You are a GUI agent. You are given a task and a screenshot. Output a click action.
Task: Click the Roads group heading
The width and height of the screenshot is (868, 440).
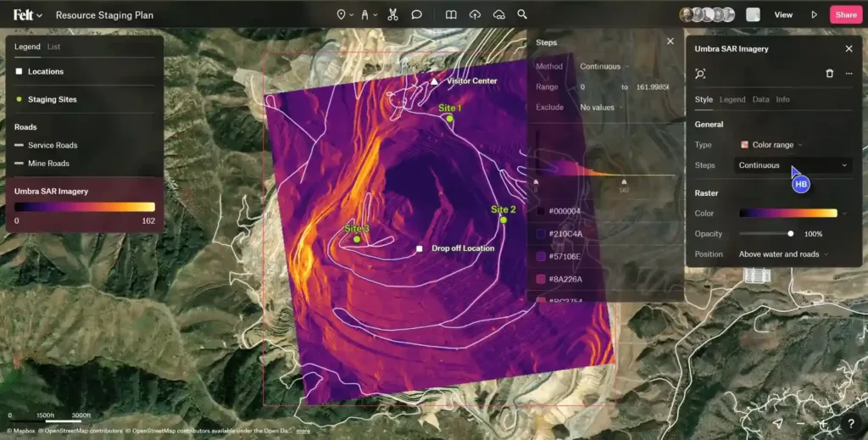[25, 126]
